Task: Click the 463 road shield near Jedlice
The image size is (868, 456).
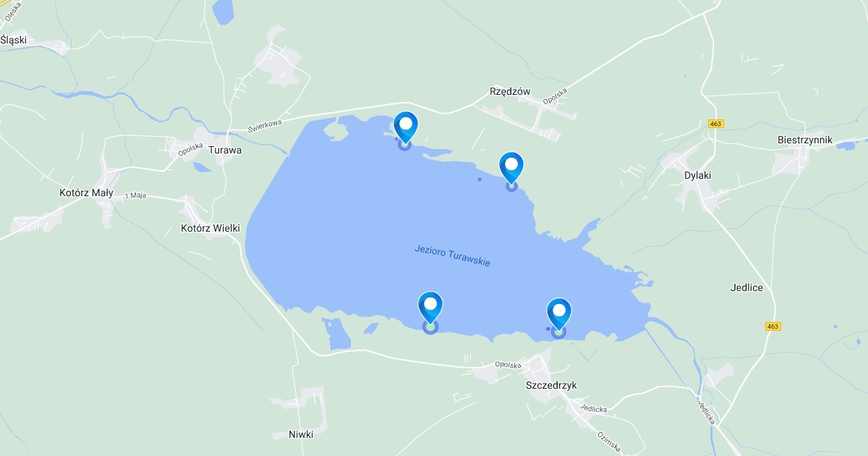Action: click(773, 326)
